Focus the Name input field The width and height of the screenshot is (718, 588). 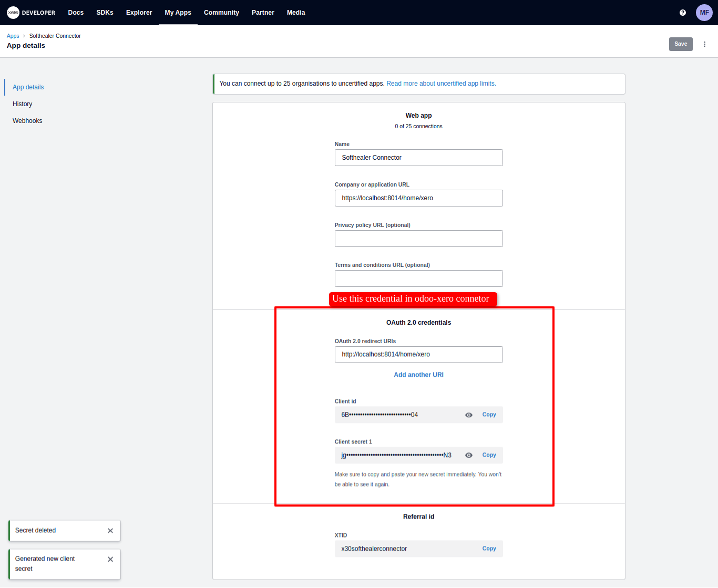[x=419, y=158]
